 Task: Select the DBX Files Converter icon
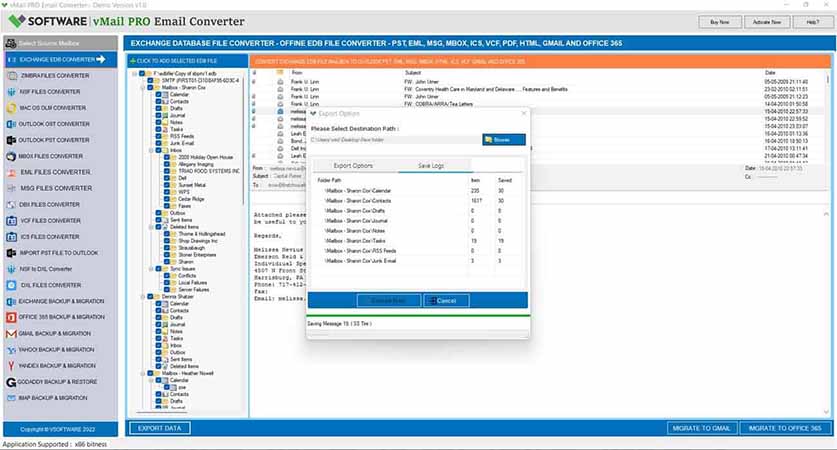point(12,204)
